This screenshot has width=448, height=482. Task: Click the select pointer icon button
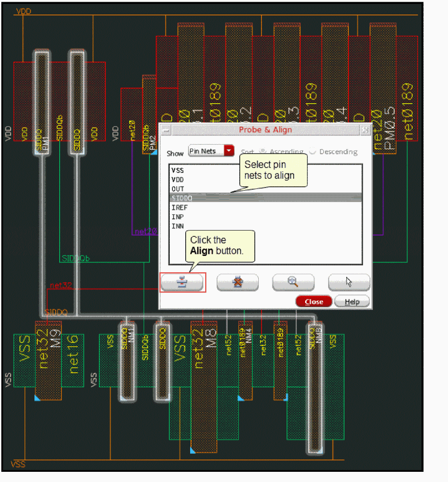349,282
